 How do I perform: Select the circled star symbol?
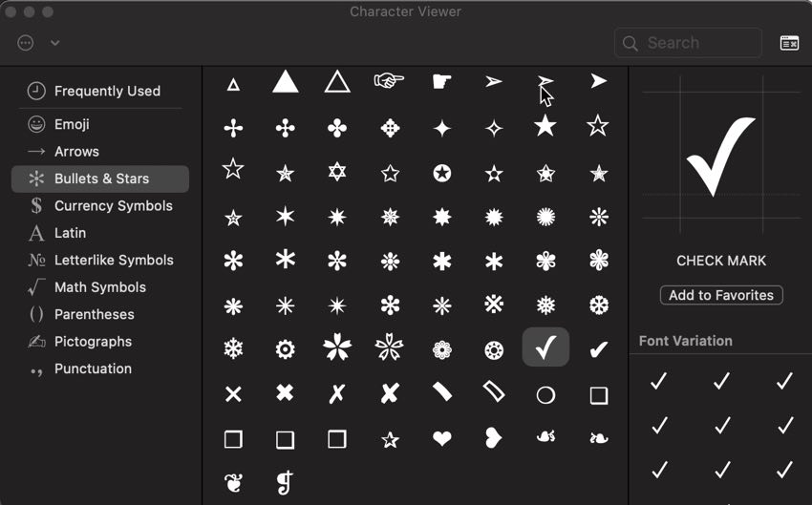(441, 173)
